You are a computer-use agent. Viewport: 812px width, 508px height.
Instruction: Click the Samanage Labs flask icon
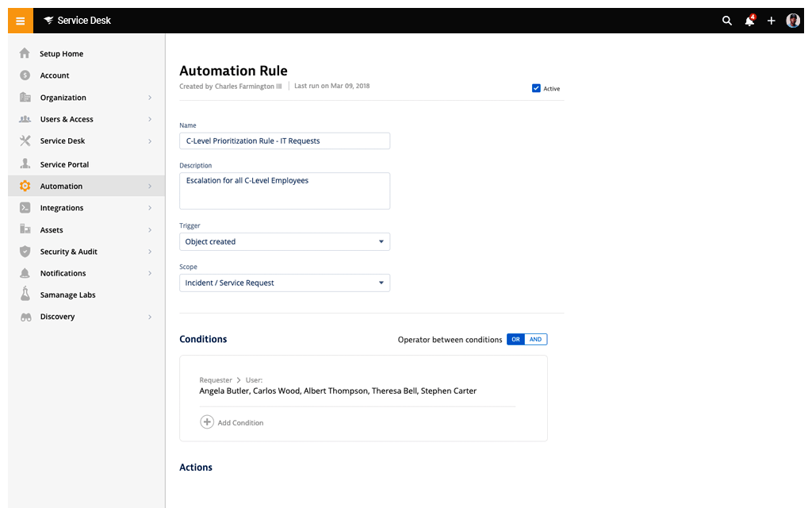coord(24,294)
